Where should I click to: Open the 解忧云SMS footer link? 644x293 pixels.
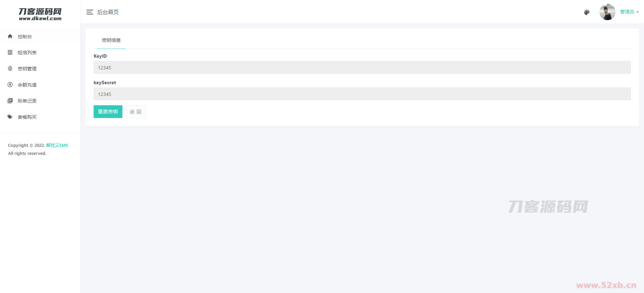[x=57, y=145]
